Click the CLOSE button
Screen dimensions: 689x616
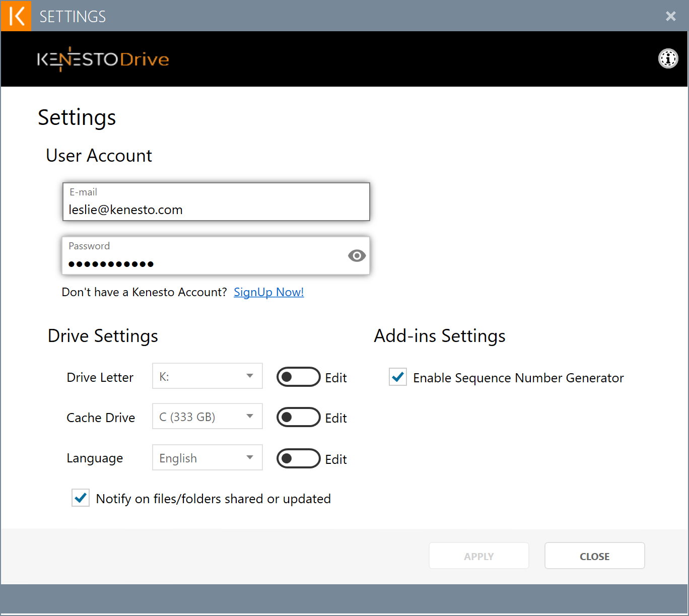tap(595, 556)
